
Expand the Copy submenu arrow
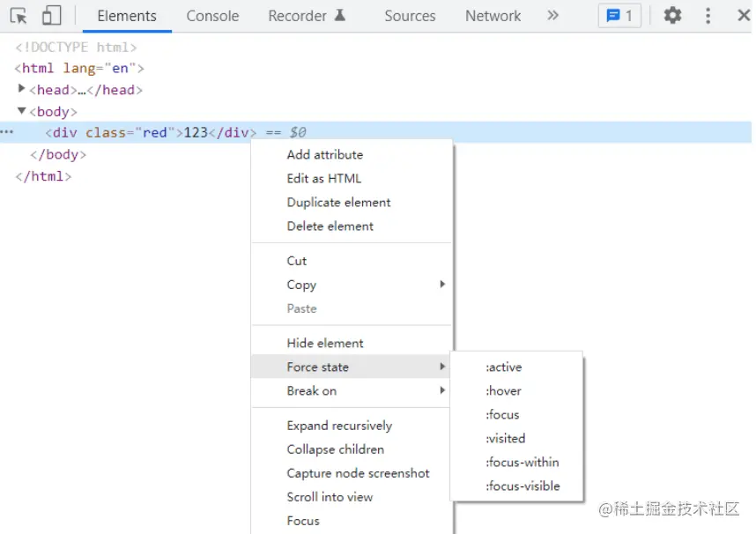pyautogui.click(x=442, y=284)
